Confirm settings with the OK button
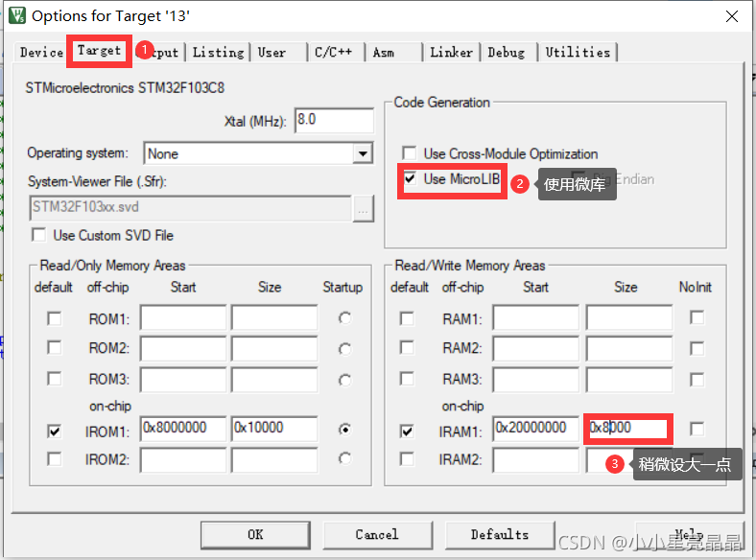This screenshot has height=560, width=756. coord(255,535)
